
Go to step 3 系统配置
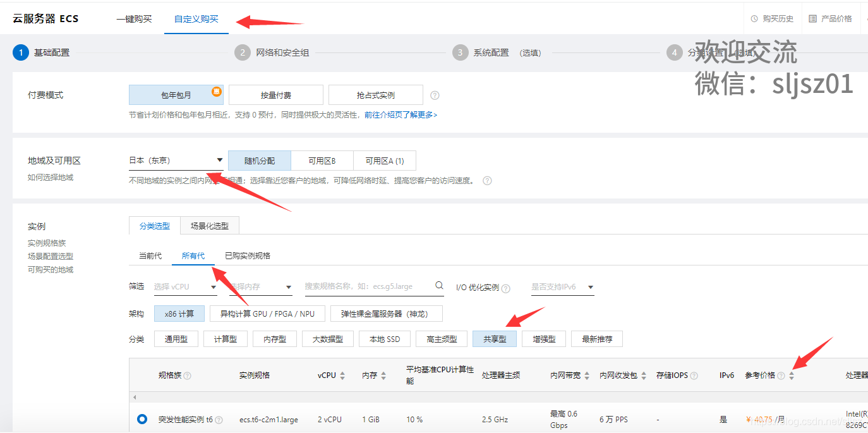coord(497,52)
